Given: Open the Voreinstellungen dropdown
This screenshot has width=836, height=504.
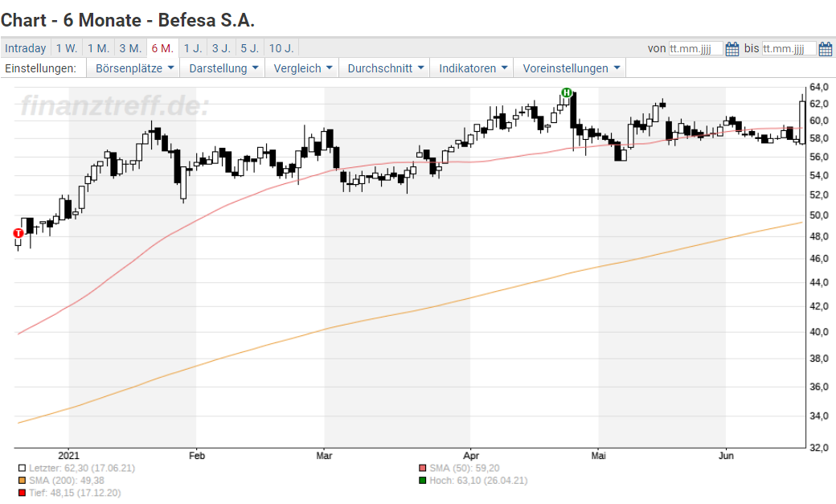Looking at the screenshot, I should tap(571, 68).
